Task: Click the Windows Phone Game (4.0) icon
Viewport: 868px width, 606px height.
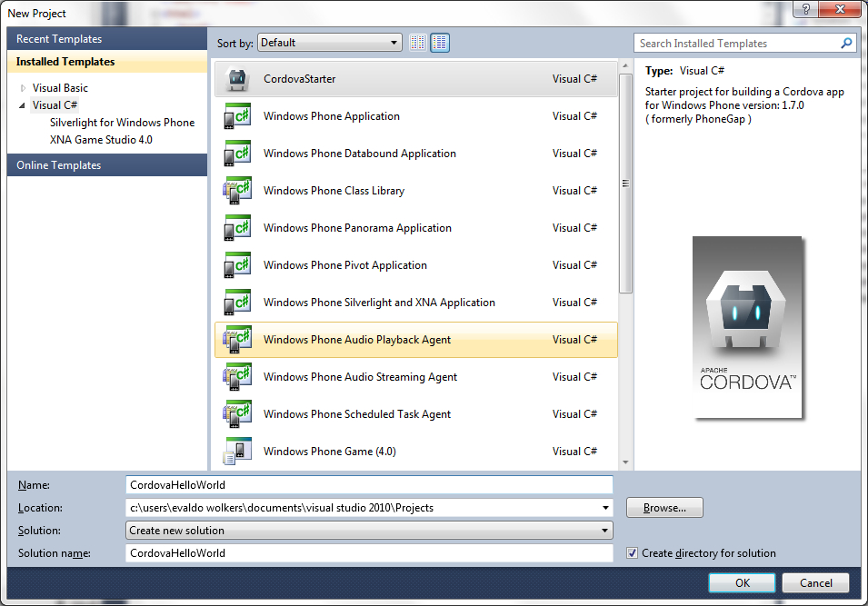Action: (236, 451)
